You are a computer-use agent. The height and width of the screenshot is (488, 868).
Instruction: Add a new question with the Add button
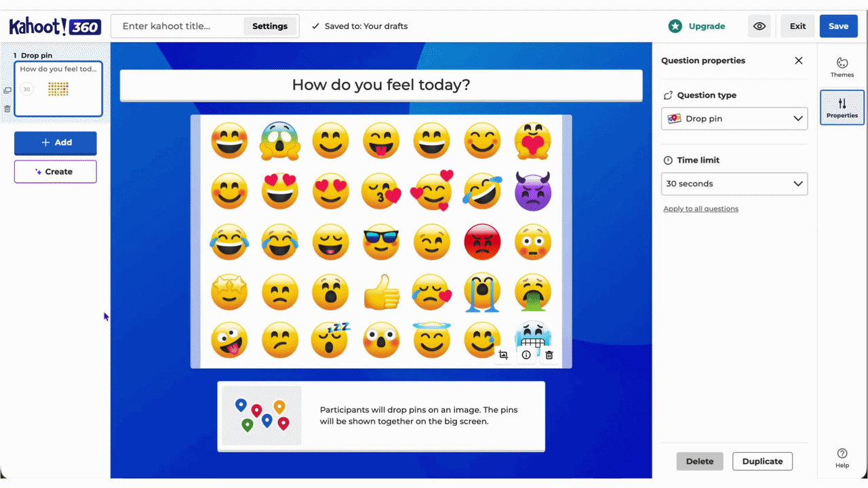point(56,142)
